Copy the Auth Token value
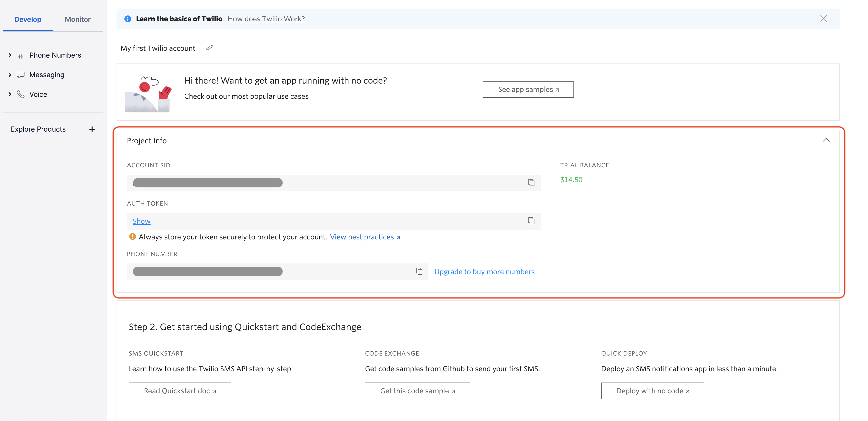 click(x=531, y=221)
